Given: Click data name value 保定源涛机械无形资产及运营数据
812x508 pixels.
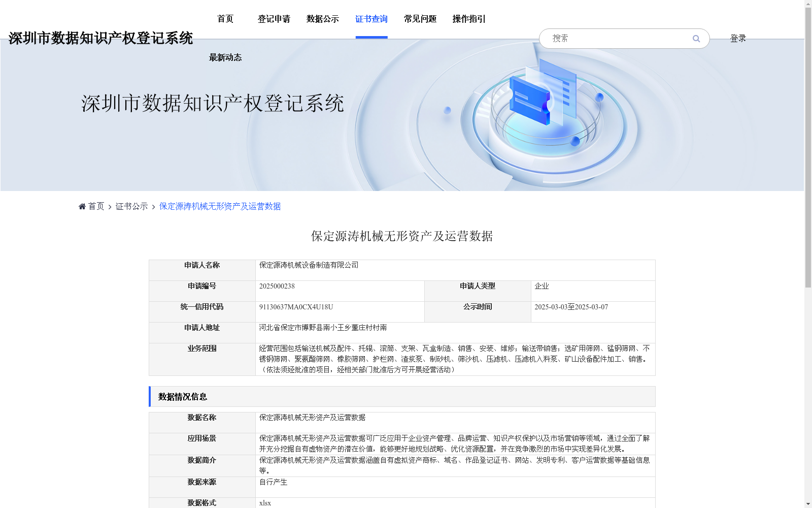Looking at the screenshot, I should point(312,418).
